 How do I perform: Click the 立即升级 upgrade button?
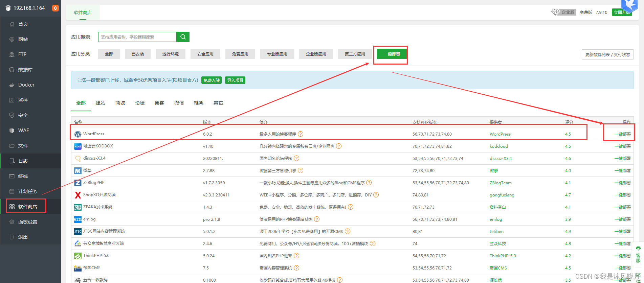(622, 12)
